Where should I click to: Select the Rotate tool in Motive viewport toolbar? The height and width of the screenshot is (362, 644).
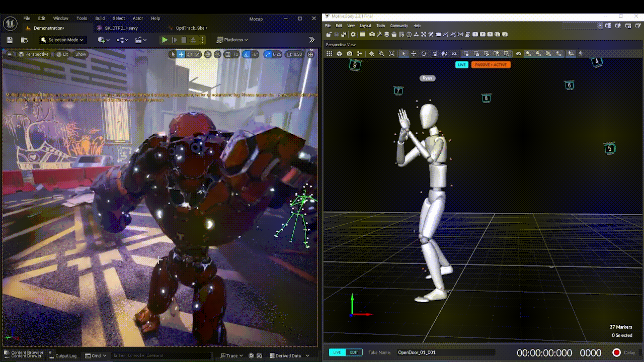(x=424, y=54)
